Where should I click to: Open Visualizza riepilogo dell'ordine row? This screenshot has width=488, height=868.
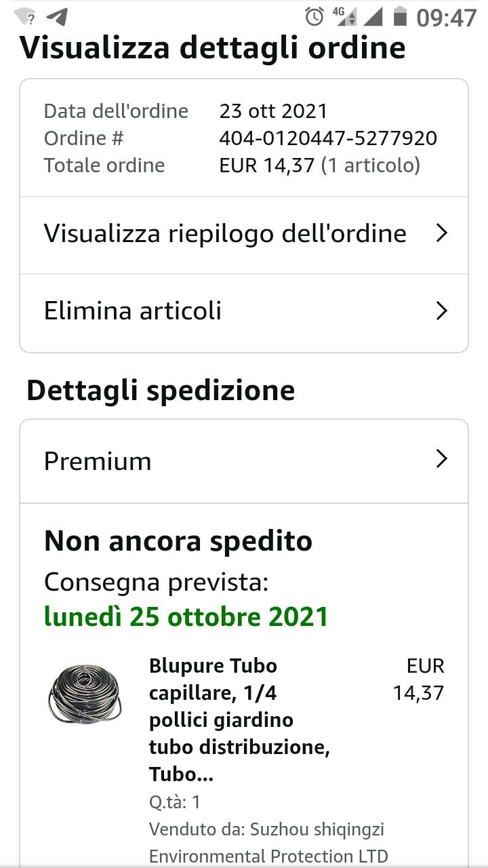pos(225,234)
